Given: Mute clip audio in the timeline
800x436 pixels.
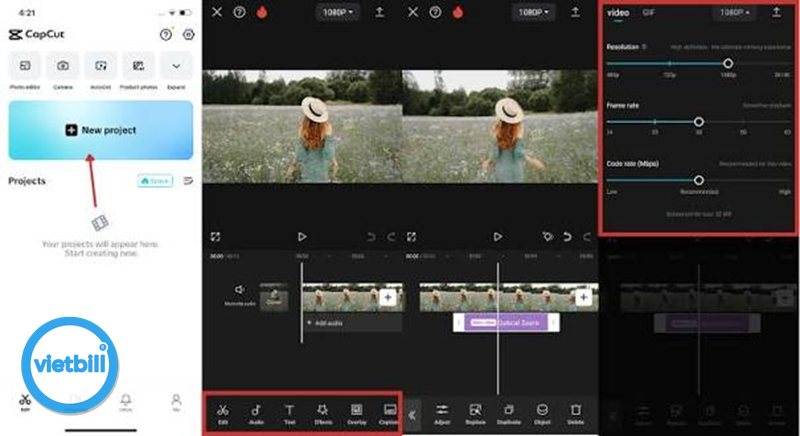Looking at the screenshot, I should tap(240, 295).
